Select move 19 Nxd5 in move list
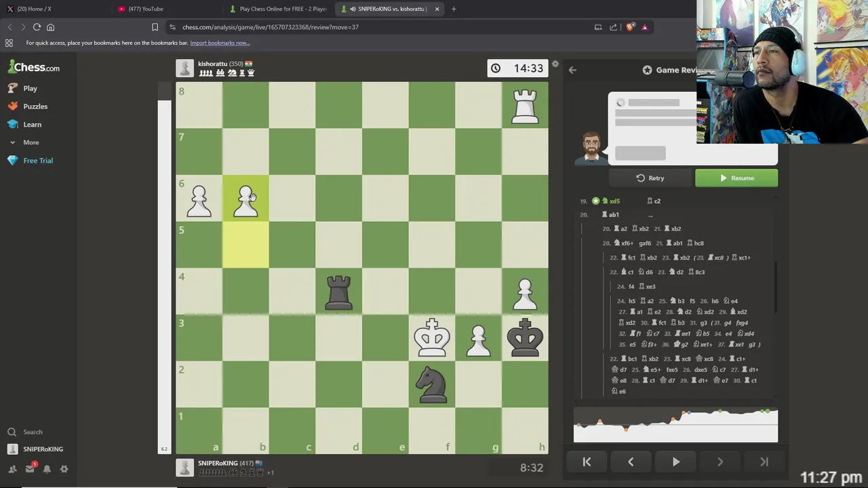868x488 pixels. (611, 201)
